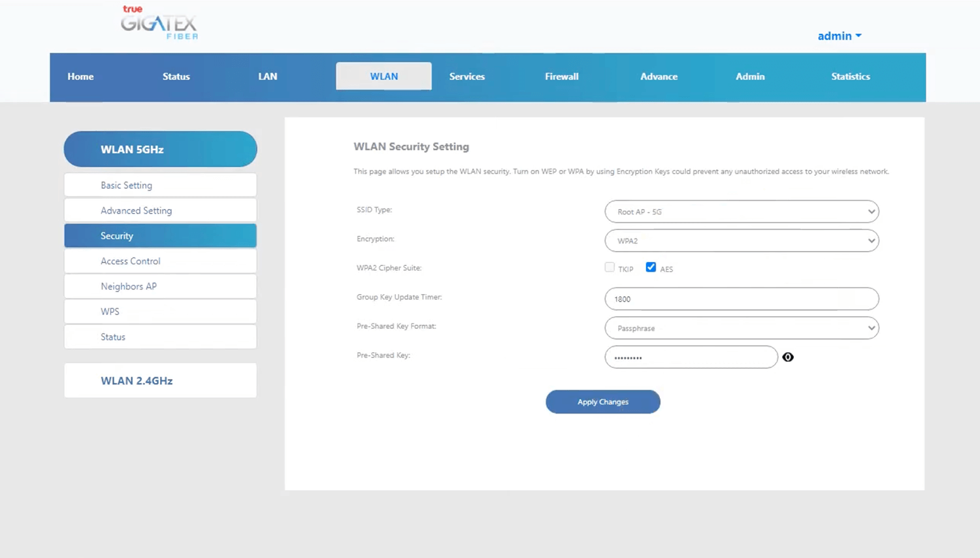980x558 pixels.
Task: Open the SSID Type dropdown
Action: (742, 212)
